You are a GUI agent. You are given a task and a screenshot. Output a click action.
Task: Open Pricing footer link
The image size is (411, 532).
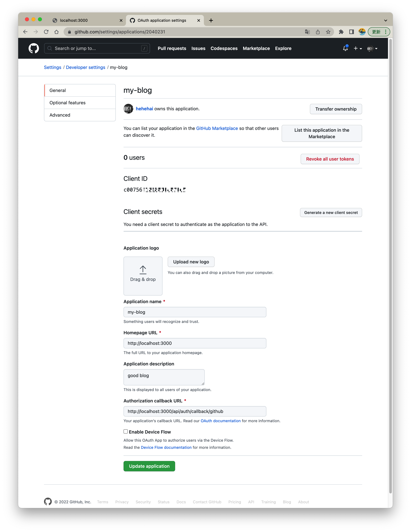click(x=235, y=502)
